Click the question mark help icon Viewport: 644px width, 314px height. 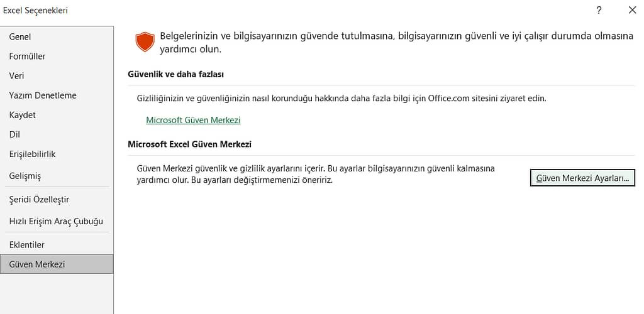[599, 11]
